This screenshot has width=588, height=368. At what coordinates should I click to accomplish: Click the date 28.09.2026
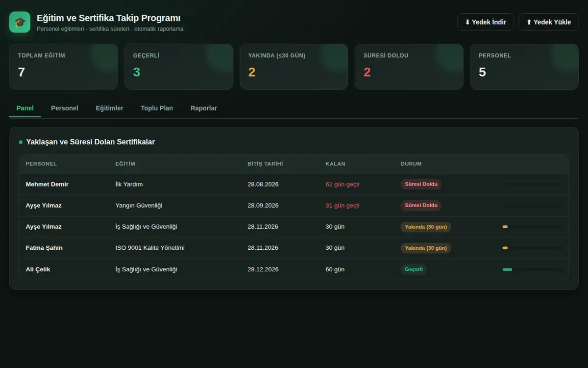click(x=263, y=206)
